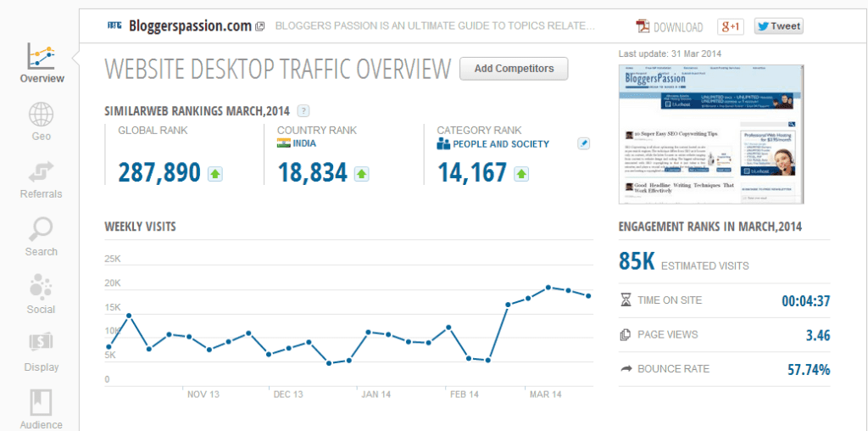
Task: Click the 18,834 country rank value
Action: point(312,173)
